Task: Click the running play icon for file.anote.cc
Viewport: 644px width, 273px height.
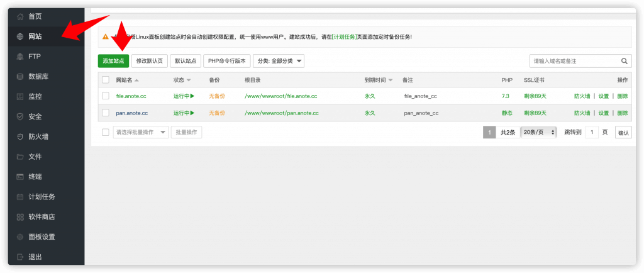Action: 192,96
